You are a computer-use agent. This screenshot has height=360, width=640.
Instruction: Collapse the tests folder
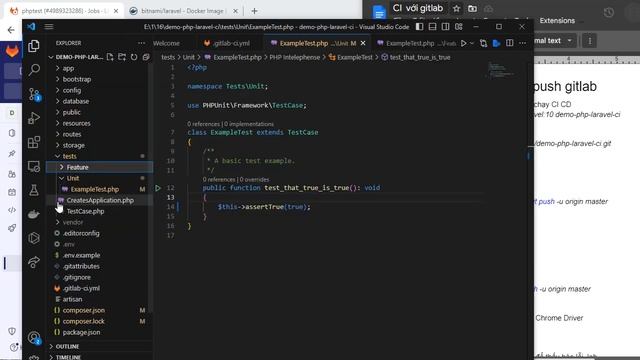coord(69,156)
